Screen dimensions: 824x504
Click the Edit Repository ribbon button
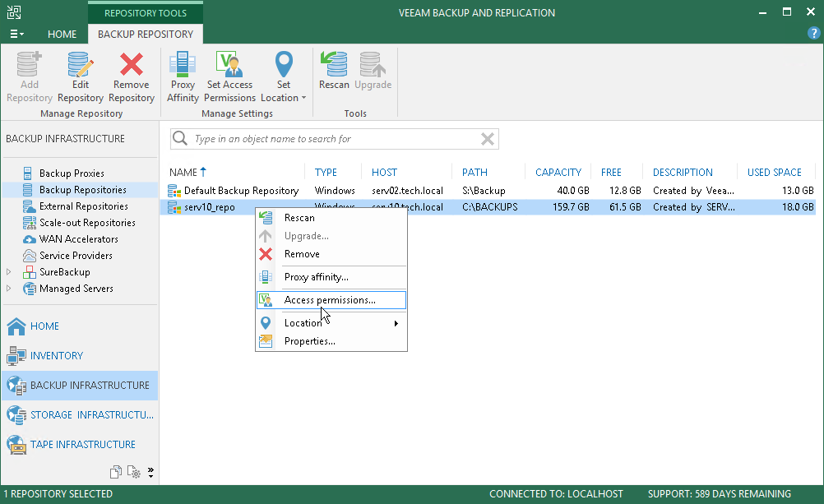click(81, 77)
